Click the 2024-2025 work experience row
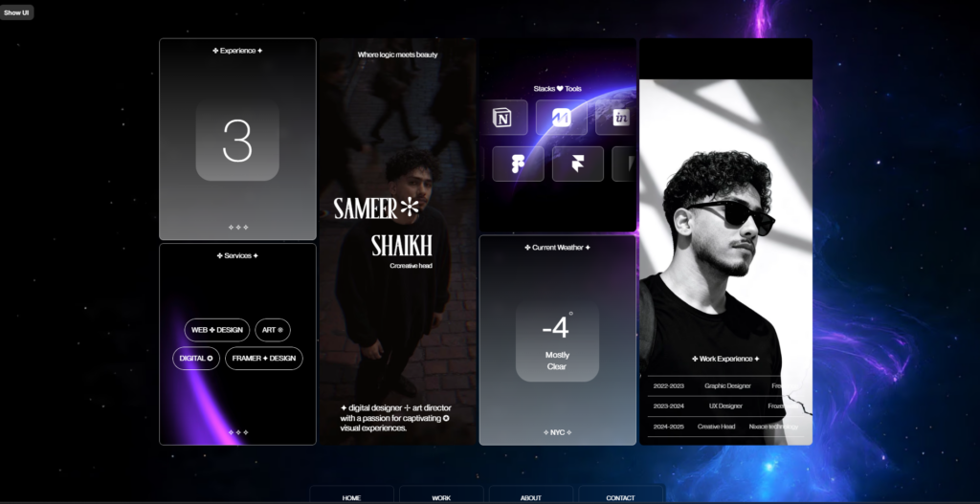 coord(725,427)
